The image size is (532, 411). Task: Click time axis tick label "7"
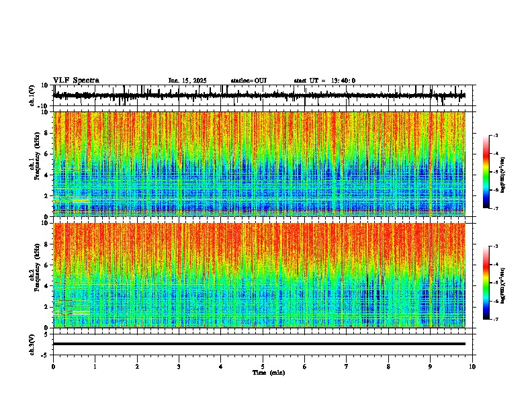(347, 367)
